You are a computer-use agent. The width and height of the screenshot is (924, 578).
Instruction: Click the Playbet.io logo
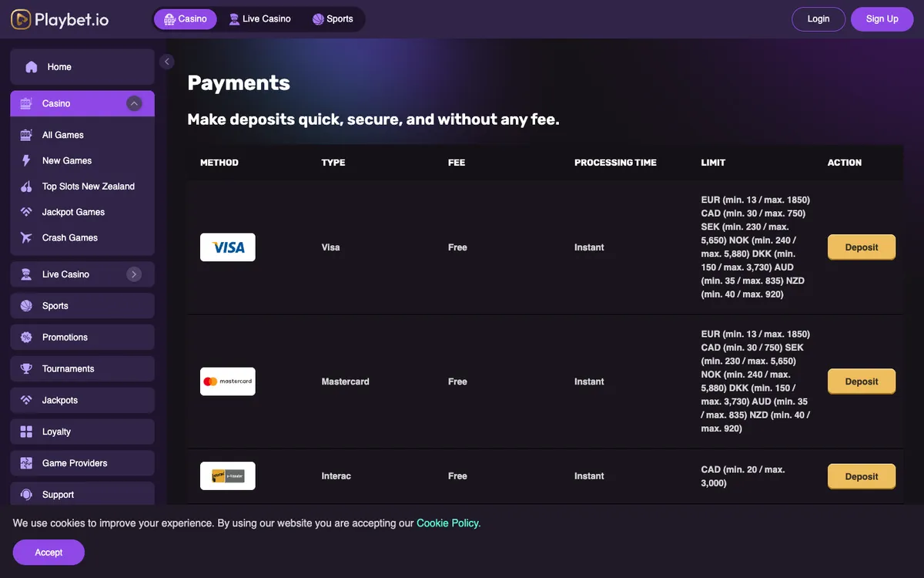tap(60, 19)
